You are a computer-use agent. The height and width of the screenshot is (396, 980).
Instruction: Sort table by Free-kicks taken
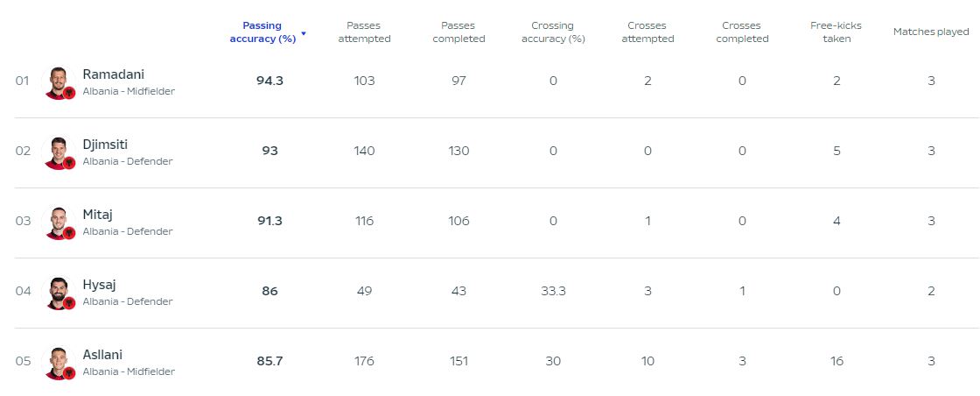coord(836,32)
